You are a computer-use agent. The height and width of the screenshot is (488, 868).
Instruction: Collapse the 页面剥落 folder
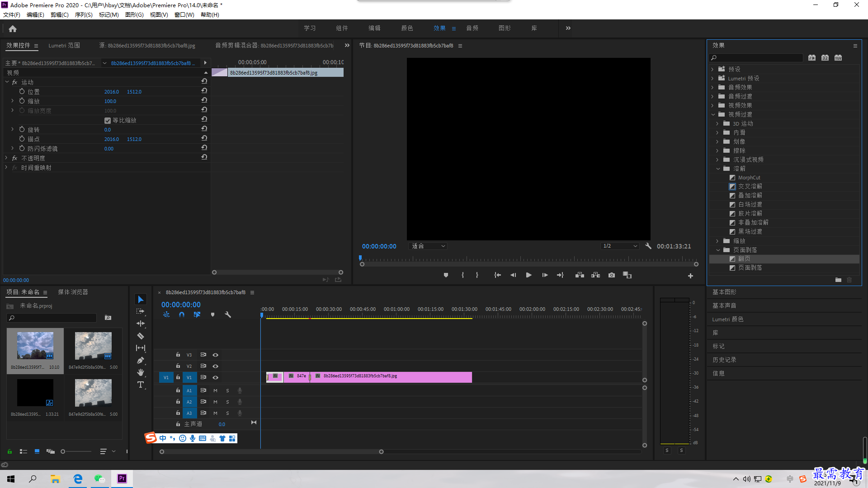pyautogui.click(x=718, y=250)
